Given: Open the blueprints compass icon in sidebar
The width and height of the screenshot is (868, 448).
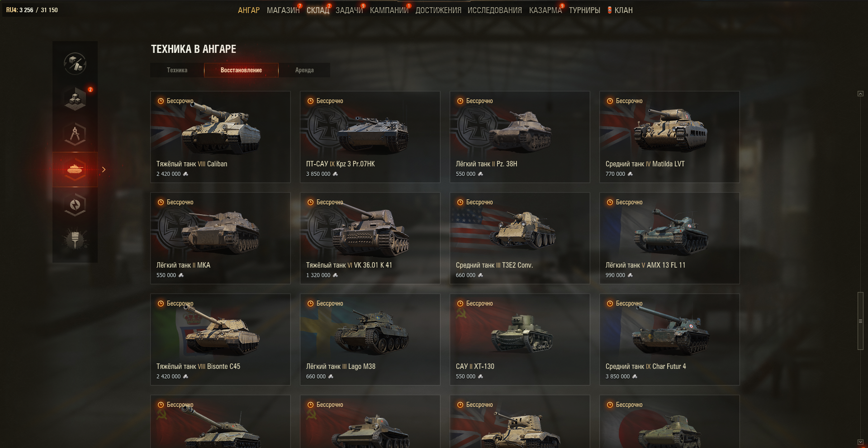Looking at the screenshot, I should (x=75, y=134).
